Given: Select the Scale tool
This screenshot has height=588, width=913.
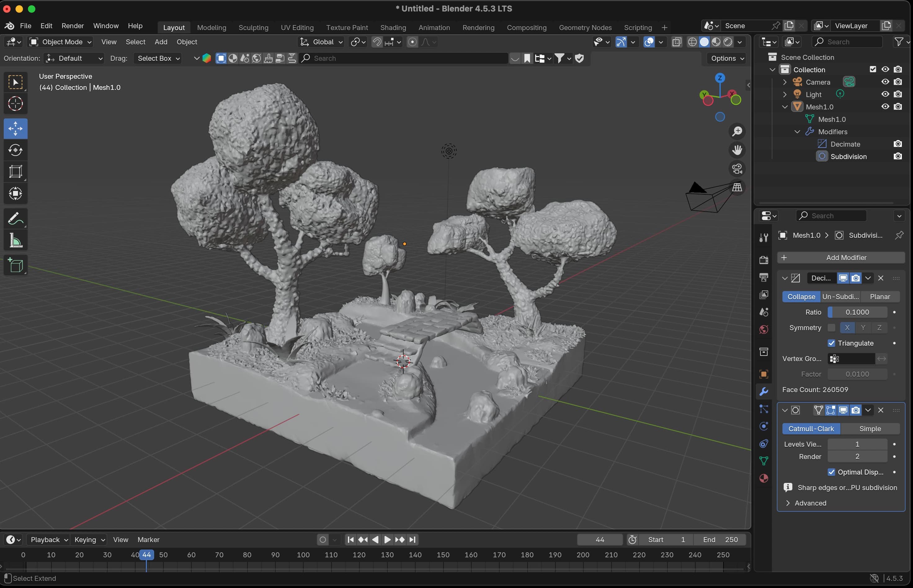Looking at the screenshot, I should 15,171.
